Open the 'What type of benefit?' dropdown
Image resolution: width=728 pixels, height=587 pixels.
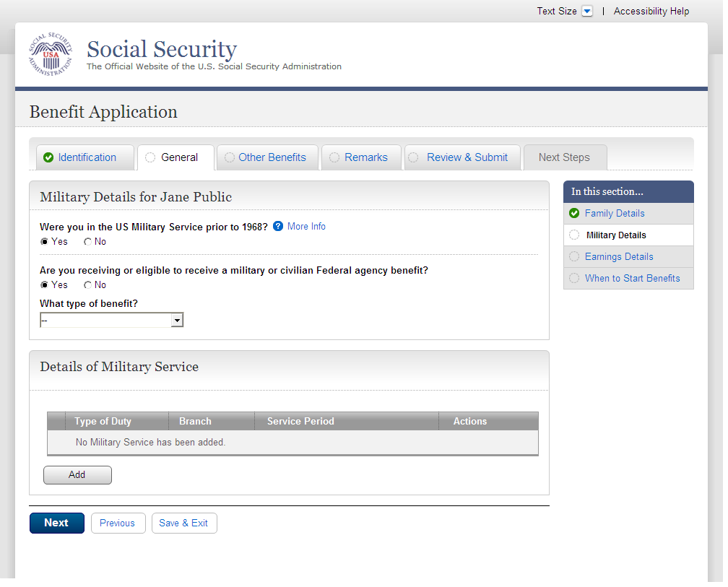[x=112, y=320]
